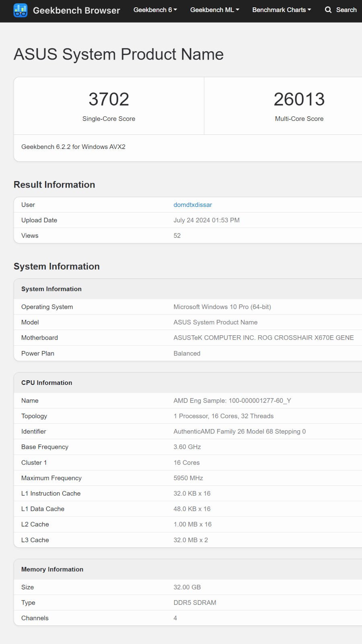The image size is (362, 644).
Task: Expand the Geekbench 6 dropdown menu
Action: 155,10
